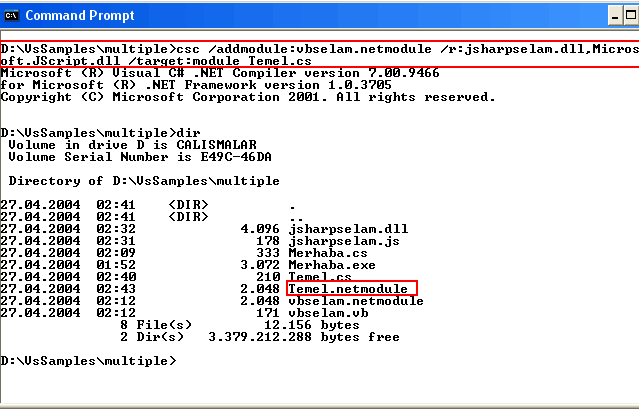Click the Volume Serial Number line

point(140,156)
